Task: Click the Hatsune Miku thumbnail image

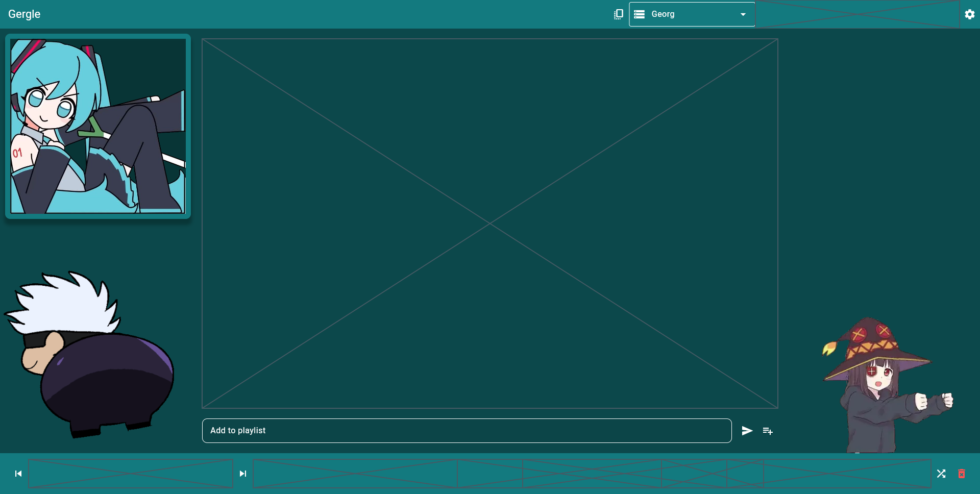Action: [98, 126]
